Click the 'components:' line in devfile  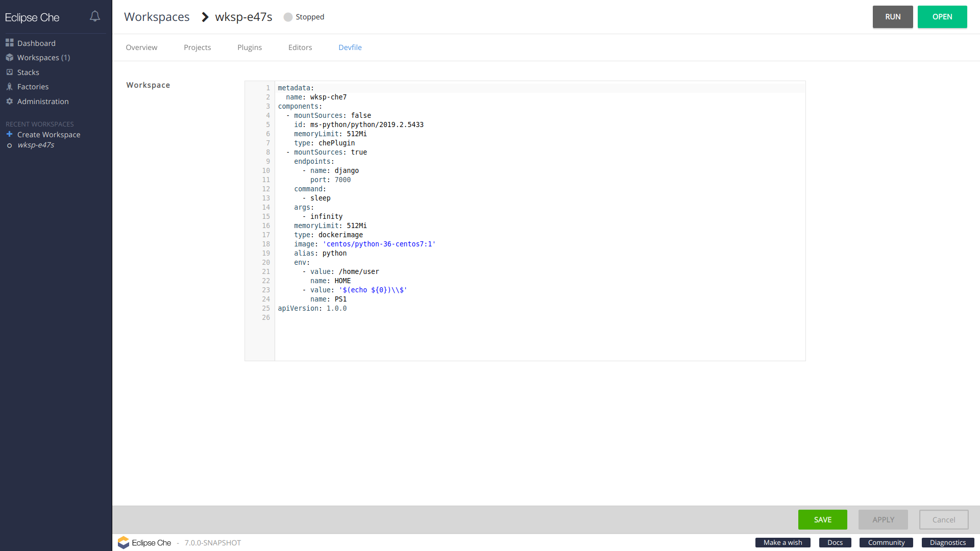point(300,106)
